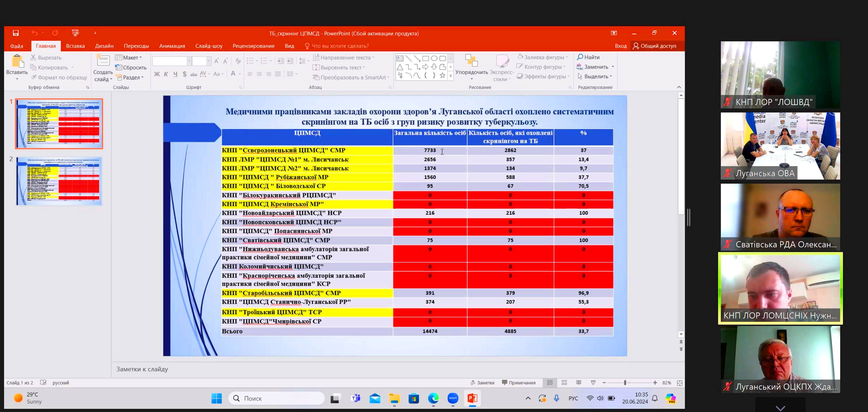
Task: Select the oval shape in shapes gallery
Action: [x=434, y=58]
